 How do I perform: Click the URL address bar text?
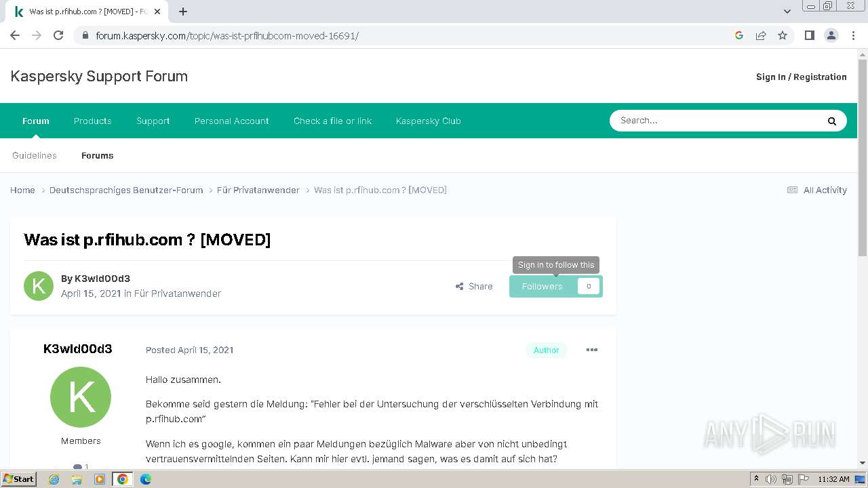point(226,35)
